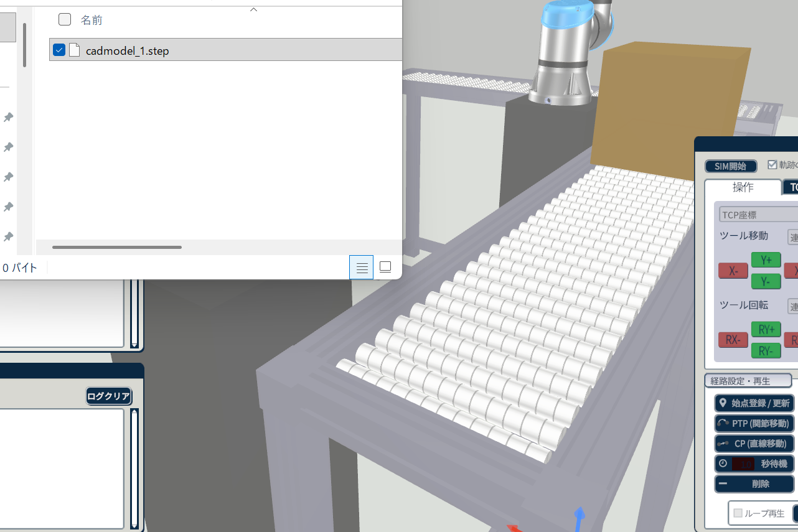The height and width of the screenshot is (532, 798).
Task: Open the TCP座標 dropdown
Action: pos(758,215)
